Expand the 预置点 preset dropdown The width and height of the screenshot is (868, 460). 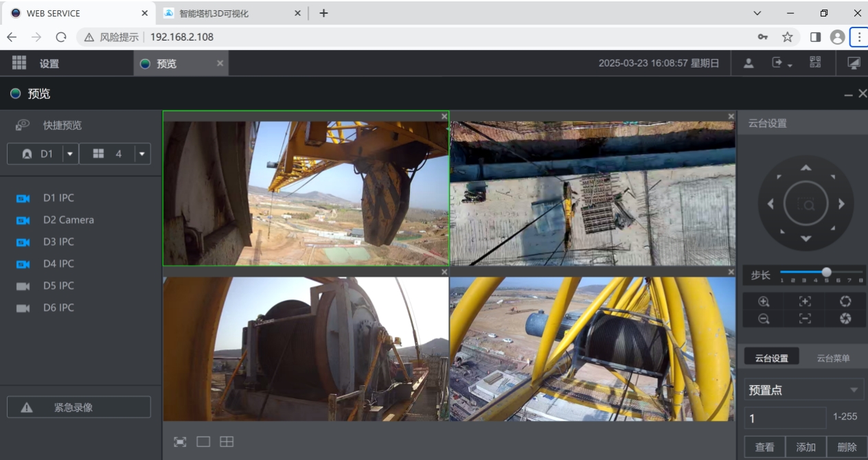854,390
